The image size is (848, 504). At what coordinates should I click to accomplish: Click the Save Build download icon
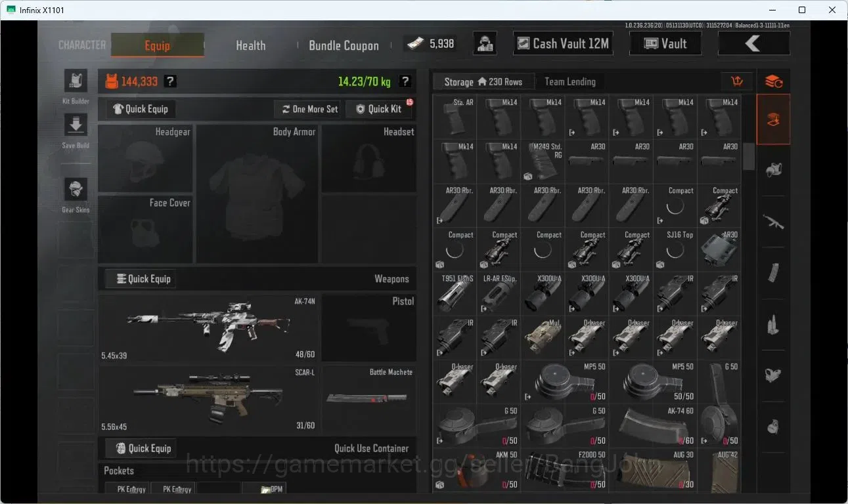coord(76,125)
